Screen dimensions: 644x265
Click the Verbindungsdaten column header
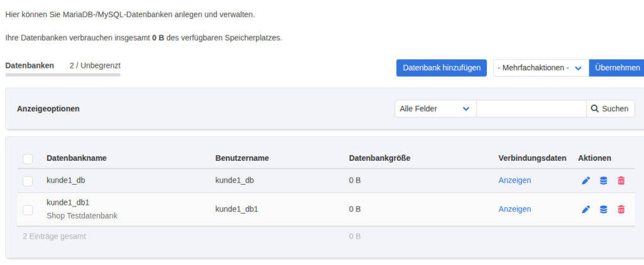point(532,158)
